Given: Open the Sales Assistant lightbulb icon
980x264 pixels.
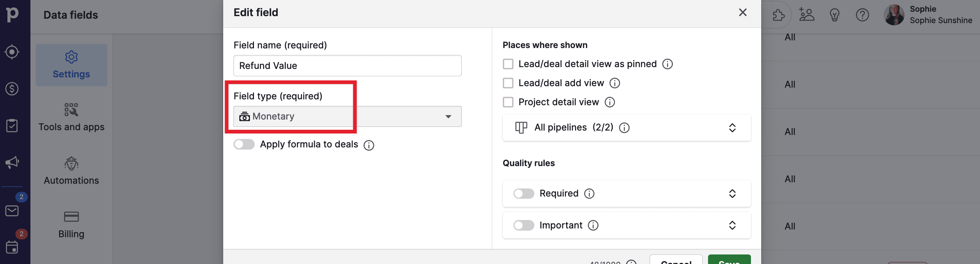Looking at the screenshot, I should pyautogui.click(x=834, y=15).
